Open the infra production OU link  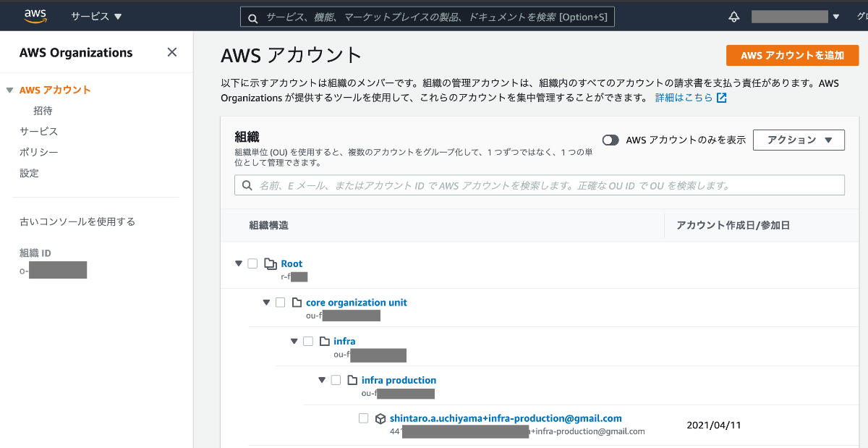(x=399, y=380)
